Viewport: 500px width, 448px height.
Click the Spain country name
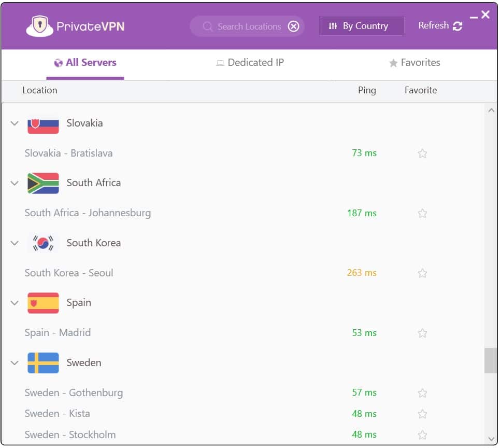pyautogui.click(x=79, y=303)
